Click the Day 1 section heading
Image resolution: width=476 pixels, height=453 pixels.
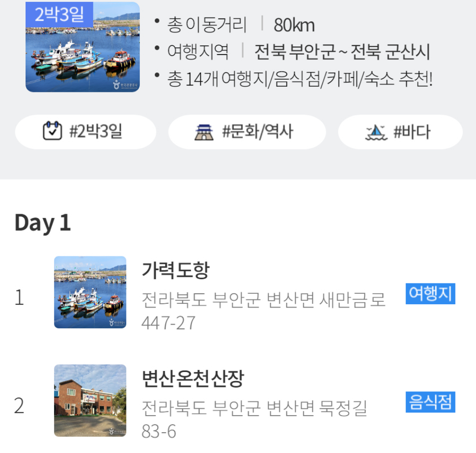43,223
